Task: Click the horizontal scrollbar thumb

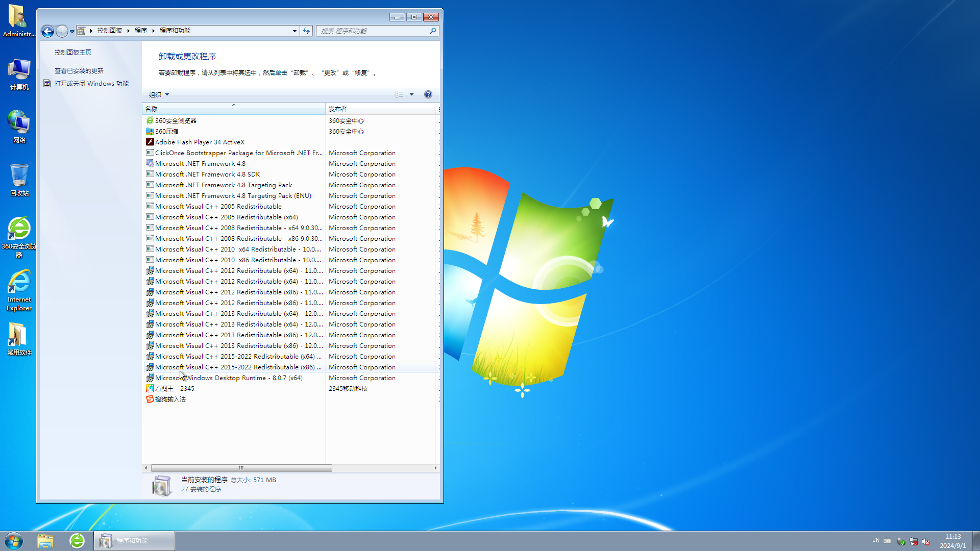Action: (x=241, y=468)
